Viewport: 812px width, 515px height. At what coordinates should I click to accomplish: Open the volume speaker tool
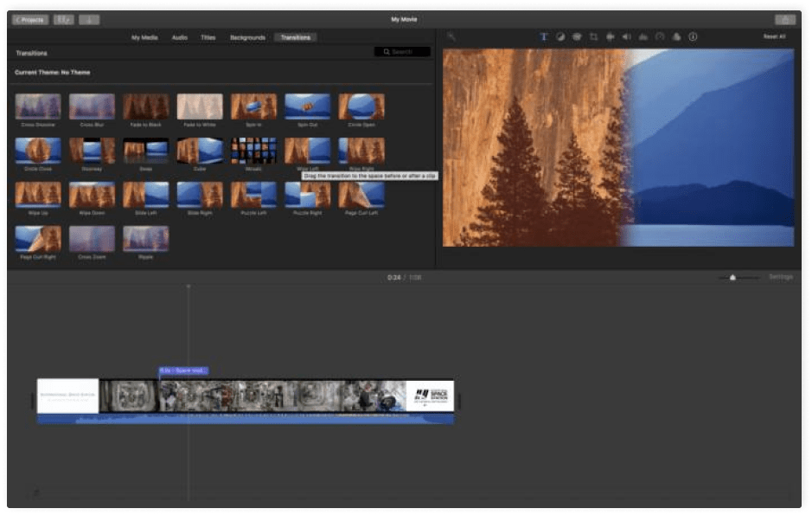[627, 36]
